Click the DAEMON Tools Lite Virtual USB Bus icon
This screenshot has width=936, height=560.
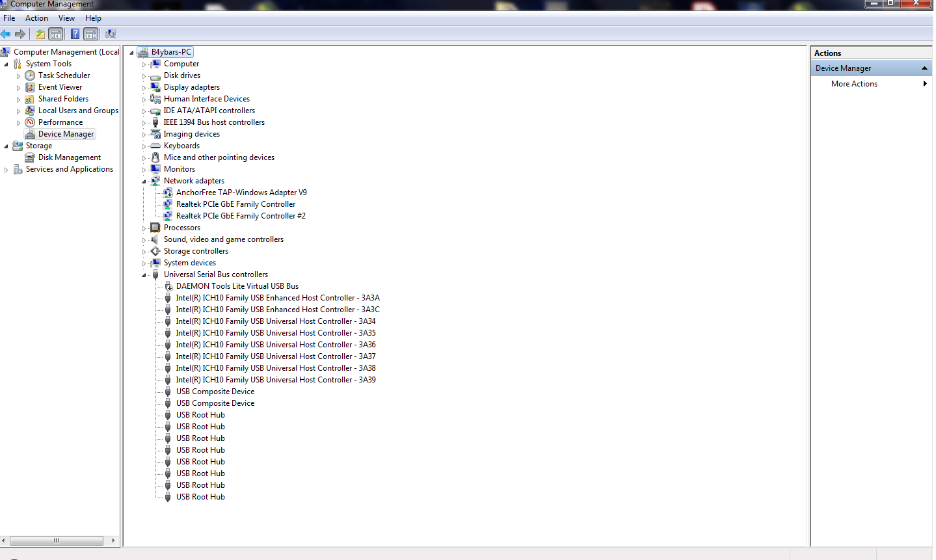click(168, 286)
